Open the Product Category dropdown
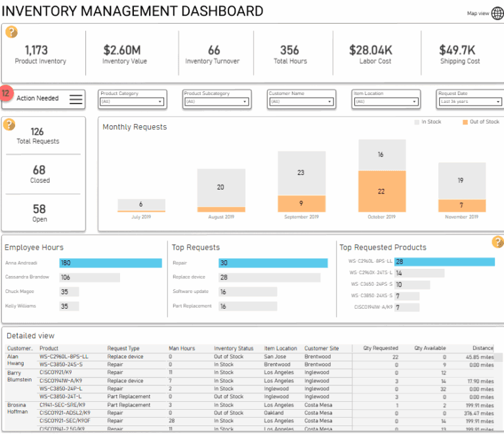504x434 pixels. [132, 102]
